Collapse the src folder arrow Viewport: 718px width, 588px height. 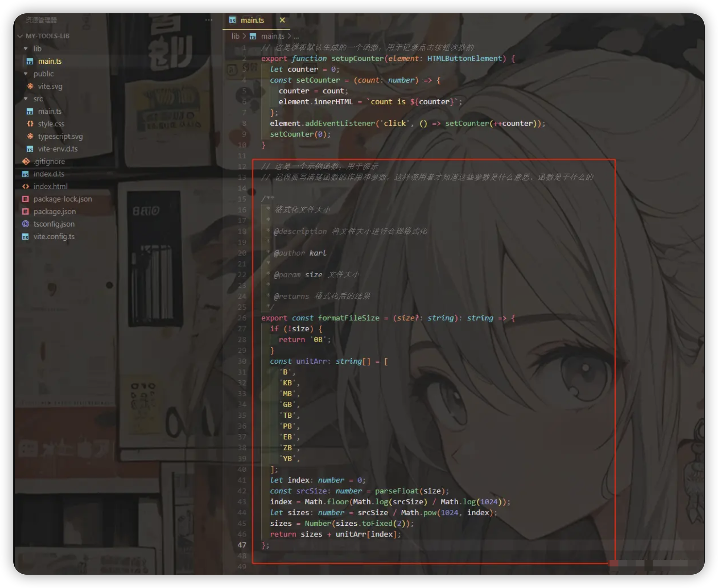click(x=26, y=99)
